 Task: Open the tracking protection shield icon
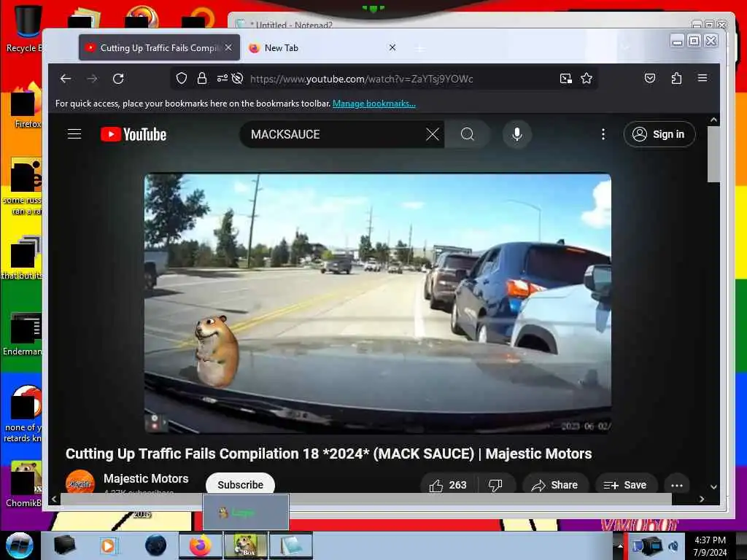[182, 78]
